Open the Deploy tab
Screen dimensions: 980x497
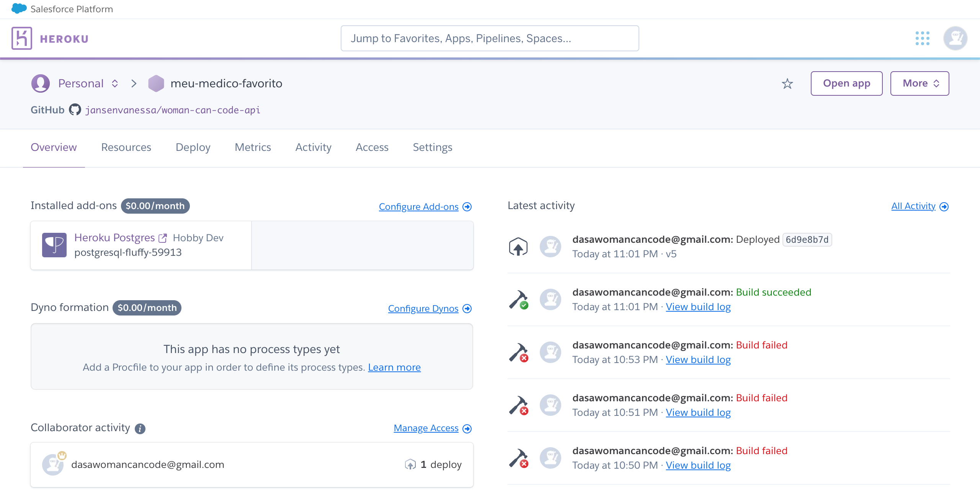click(x=193, y=147)
